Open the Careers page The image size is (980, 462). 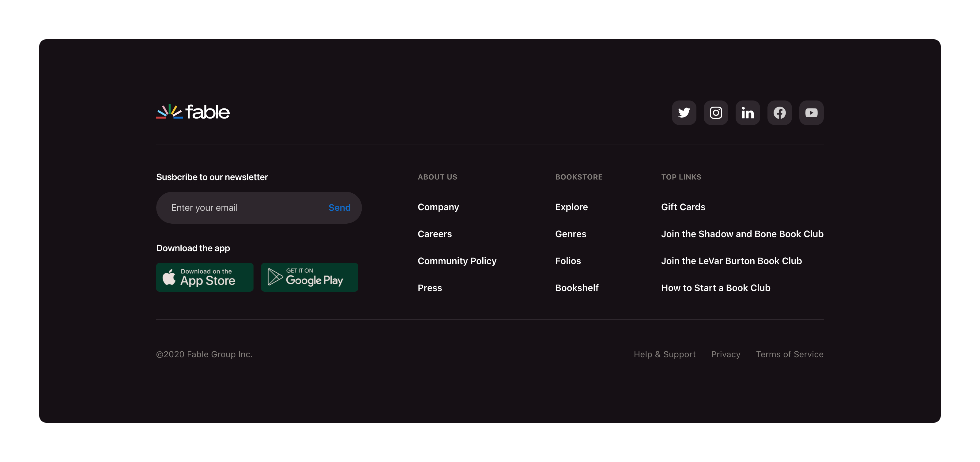coord(435,234)
